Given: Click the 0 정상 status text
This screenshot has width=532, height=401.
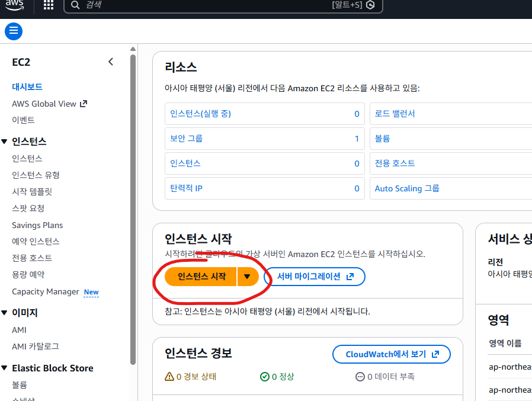Looking at the screenshot, I should 283,377.
